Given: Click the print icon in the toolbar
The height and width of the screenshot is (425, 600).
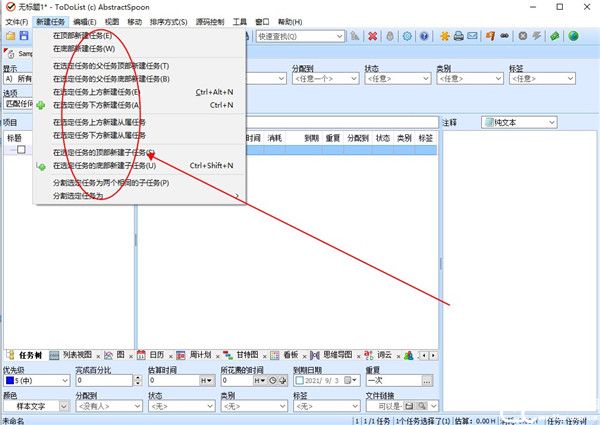Looking at the screenshot, I should coord(458,36).
